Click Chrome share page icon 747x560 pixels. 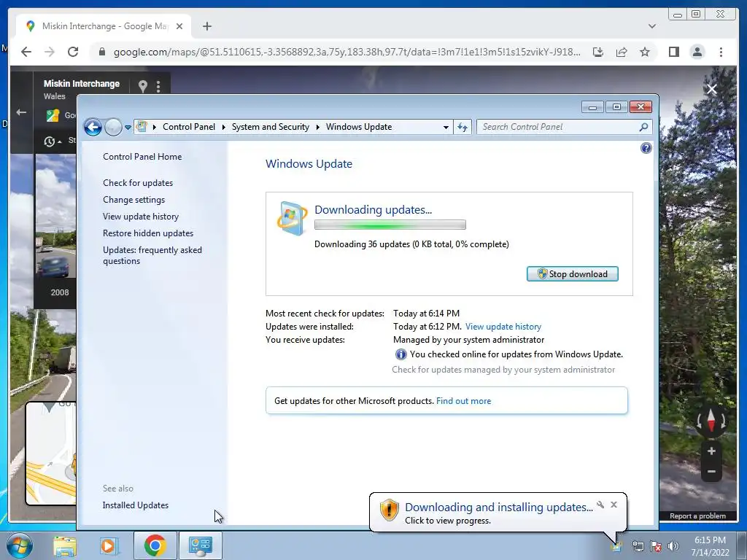[622, 52]
